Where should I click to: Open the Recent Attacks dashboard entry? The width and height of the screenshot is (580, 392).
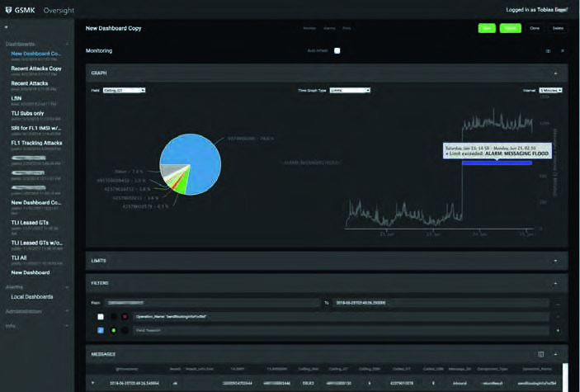(x=30, y=83)
